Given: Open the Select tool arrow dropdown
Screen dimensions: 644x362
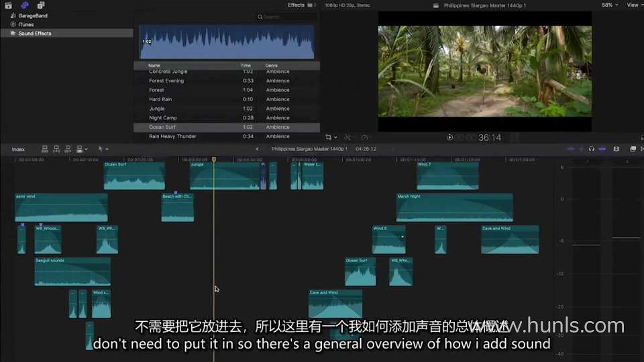Looking at the screenshot, I should pos(103,149).
